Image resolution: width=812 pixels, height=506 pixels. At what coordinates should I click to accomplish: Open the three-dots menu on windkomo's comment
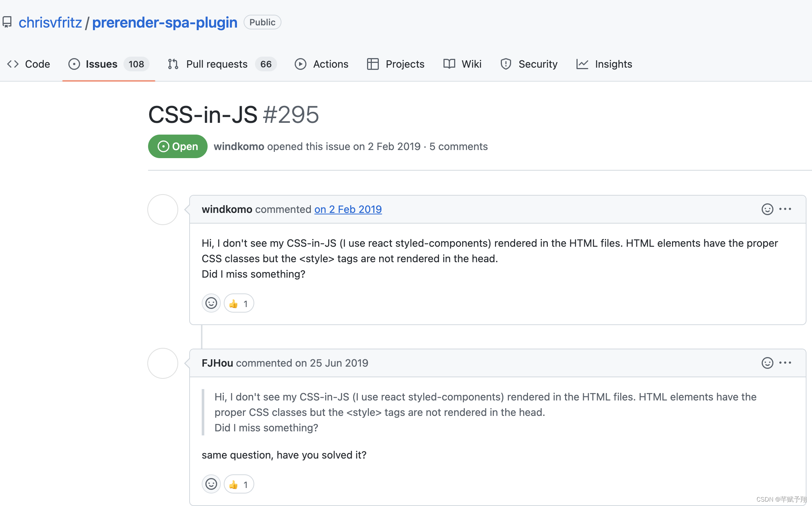[785, 209]
